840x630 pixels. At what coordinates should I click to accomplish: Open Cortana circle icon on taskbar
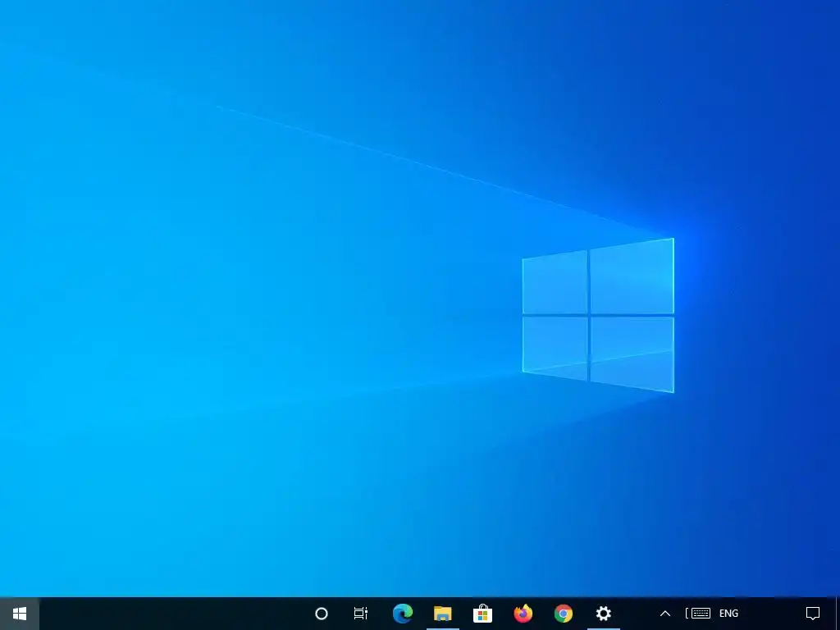point(322,614)
